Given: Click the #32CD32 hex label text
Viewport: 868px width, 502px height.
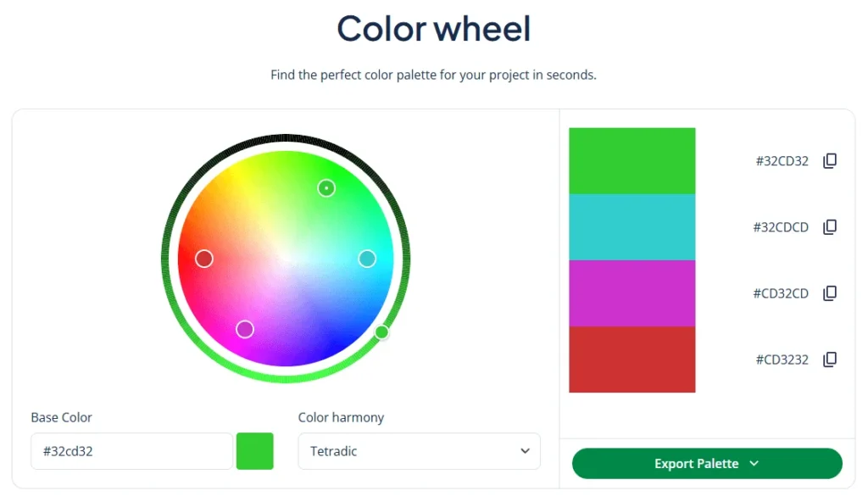Looking at the screenshot, I should [782, 160].
